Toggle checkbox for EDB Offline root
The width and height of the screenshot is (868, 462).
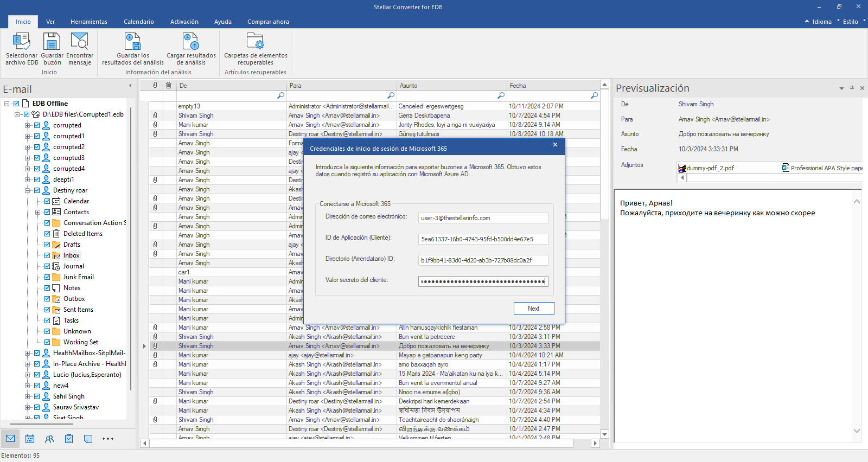(x=16, y=104)
